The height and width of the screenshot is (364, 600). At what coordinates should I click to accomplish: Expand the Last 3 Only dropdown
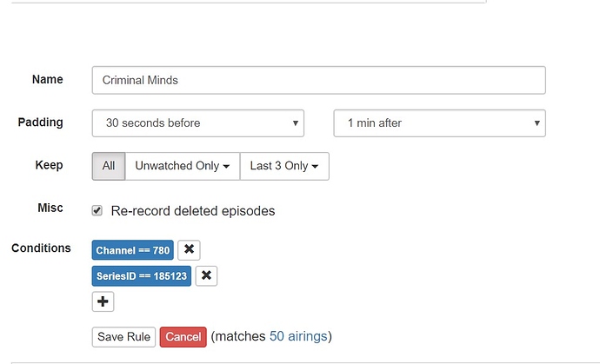(x=283, y=166)
